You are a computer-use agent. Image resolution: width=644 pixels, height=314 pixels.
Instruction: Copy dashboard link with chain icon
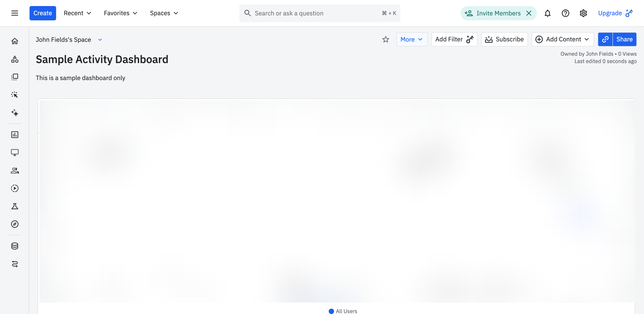(605, 39)
